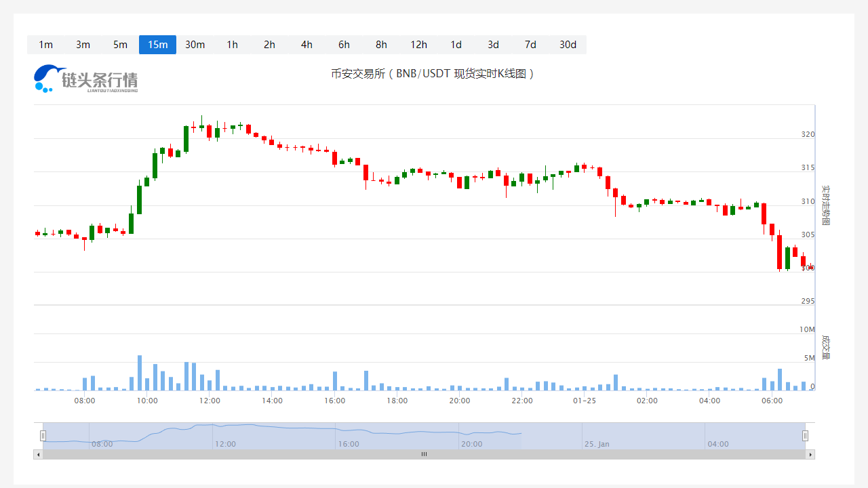Image resolution: width=868 pixels, height=488 pixels.
Task: Click the left navigator range handle
Action: (x=43, y=436)
